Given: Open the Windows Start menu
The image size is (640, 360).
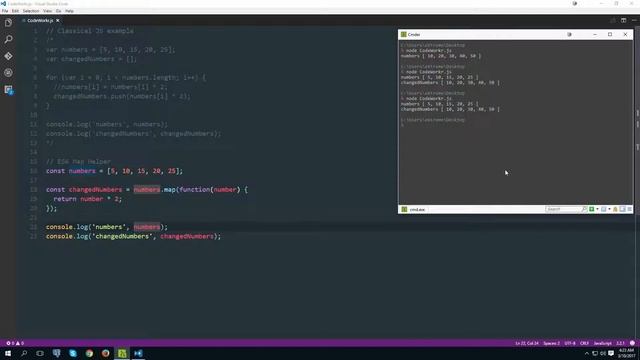Looking at the screenshot, I should point(8,353).
